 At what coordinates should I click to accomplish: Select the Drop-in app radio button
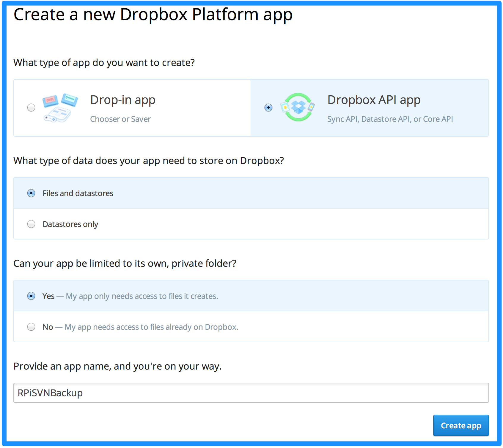(x=31, y=108)
